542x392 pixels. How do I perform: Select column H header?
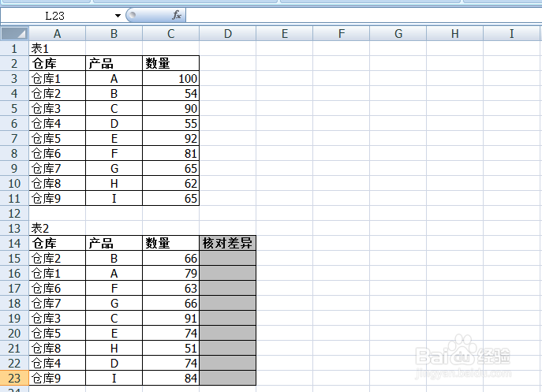tap(454, 34)
